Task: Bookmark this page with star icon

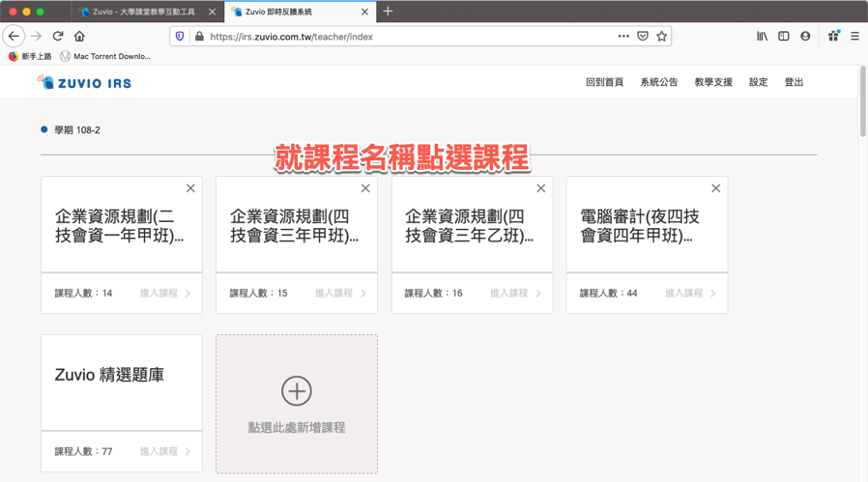Action: 661,37
